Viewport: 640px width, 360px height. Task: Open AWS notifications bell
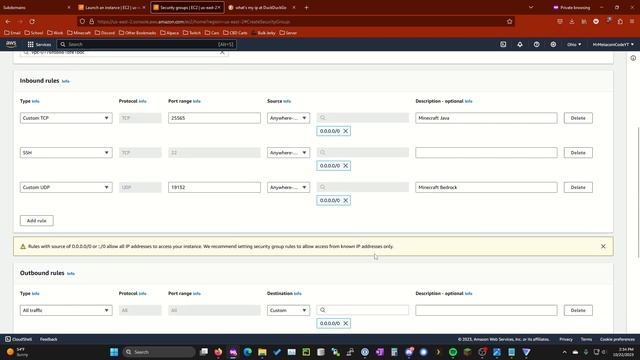coord(520,44)
